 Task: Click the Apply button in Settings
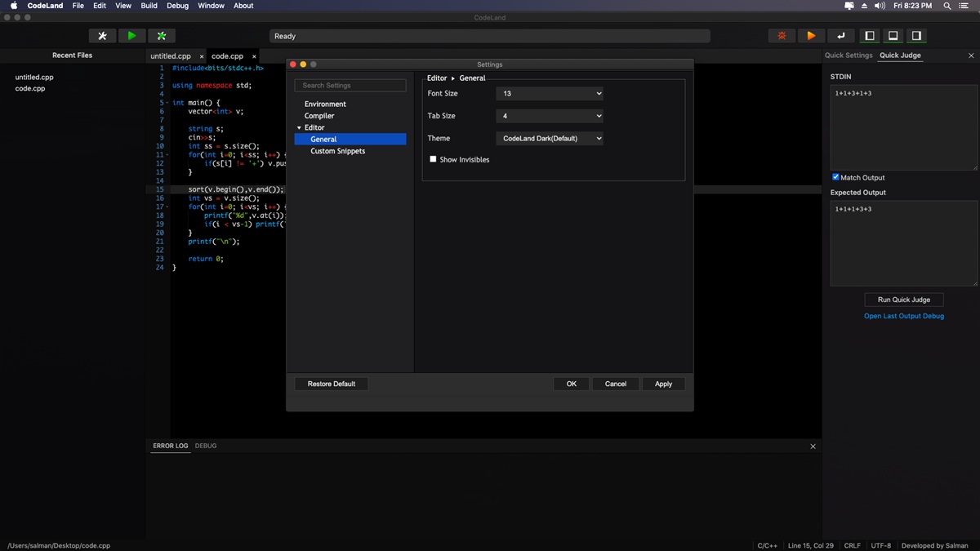(x=663, y=384)
